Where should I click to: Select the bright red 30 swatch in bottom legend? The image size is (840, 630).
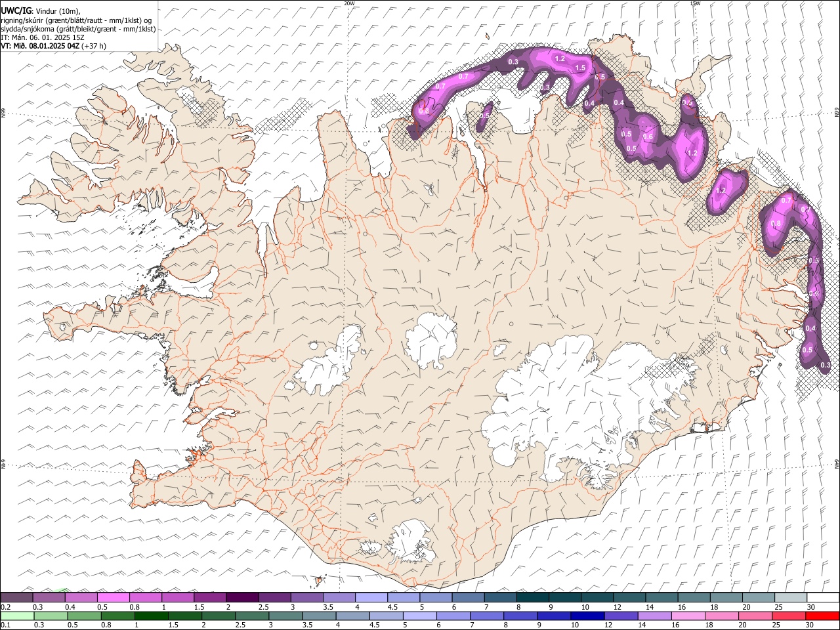pyautogui.click(x=822, y=616)
